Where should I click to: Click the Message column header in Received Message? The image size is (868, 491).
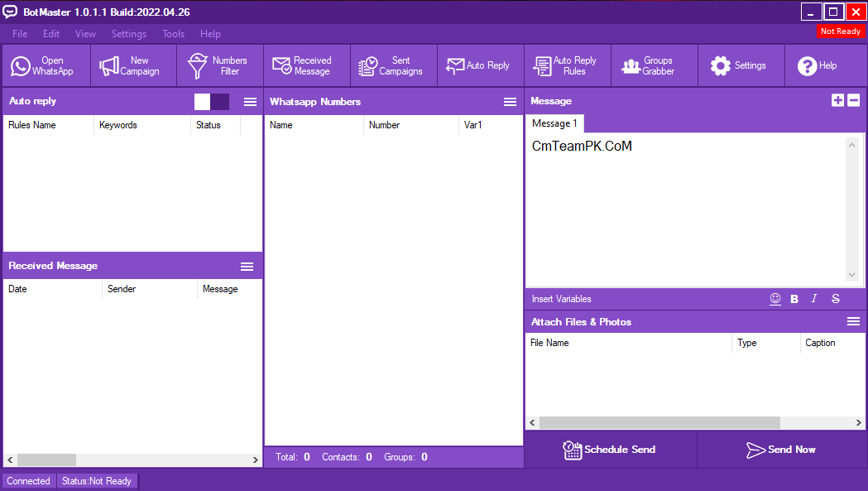tap(229, 289)
